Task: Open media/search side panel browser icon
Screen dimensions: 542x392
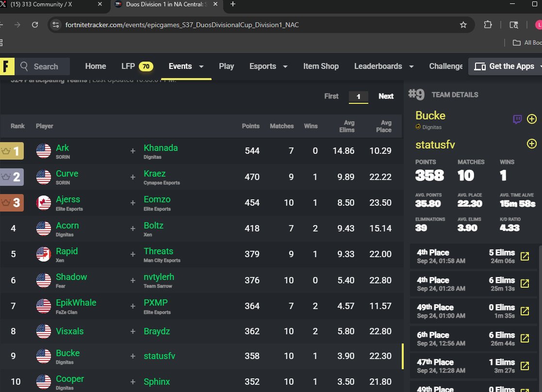Action: pyautogui.click(x=514, y=25)
